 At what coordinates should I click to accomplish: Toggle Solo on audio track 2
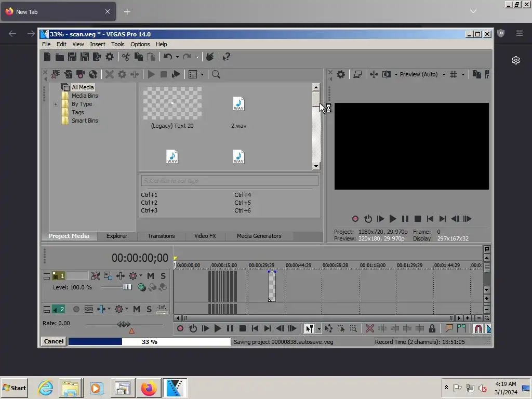149,309
